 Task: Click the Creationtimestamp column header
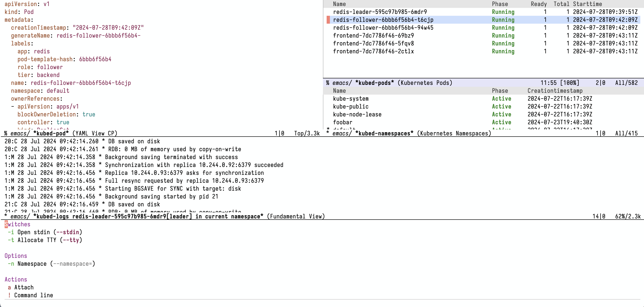[555, 91]
